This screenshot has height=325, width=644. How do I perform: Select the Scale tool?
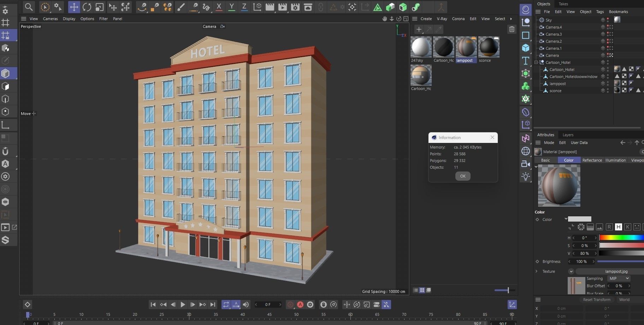point(100,7)
